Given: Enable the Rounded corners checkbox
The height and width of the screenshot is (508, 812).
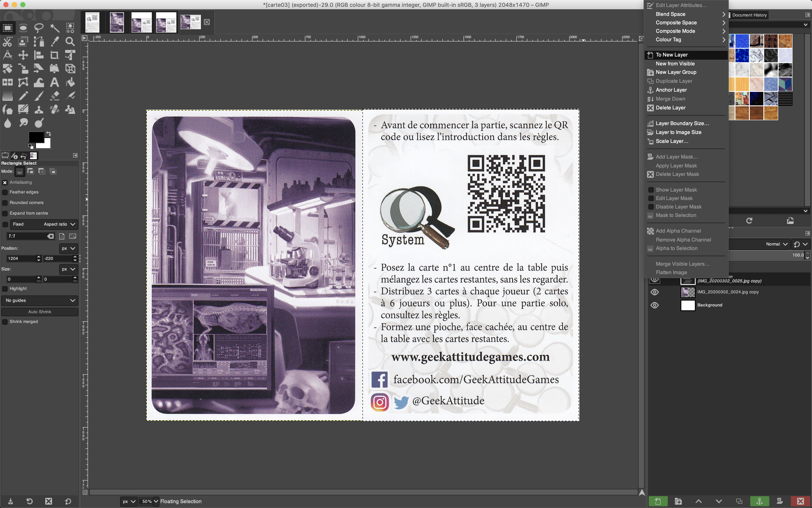Looking at the screenshot, I should click(x=5, y=203).
